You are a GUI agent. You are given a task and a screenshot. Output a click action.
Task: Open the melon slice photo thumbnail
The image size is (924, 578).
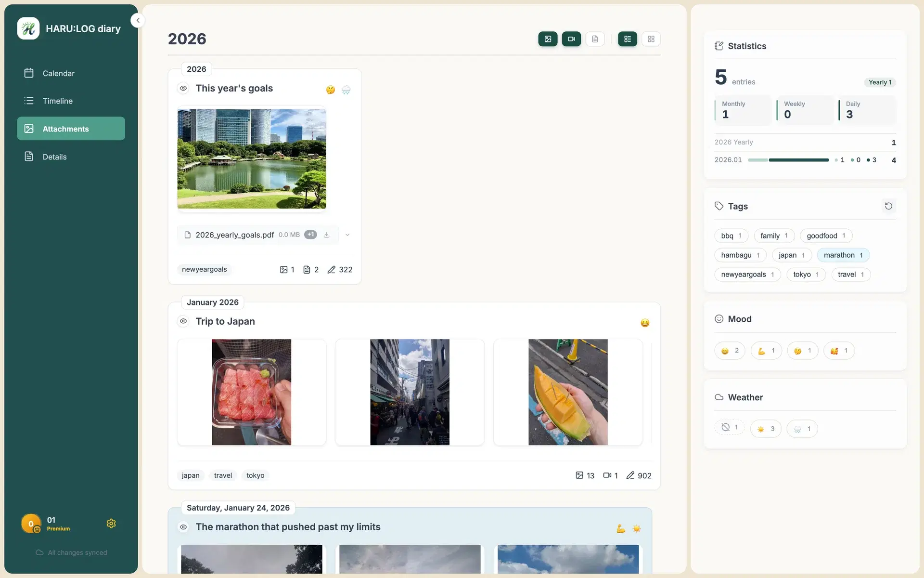tap(568, 392)
